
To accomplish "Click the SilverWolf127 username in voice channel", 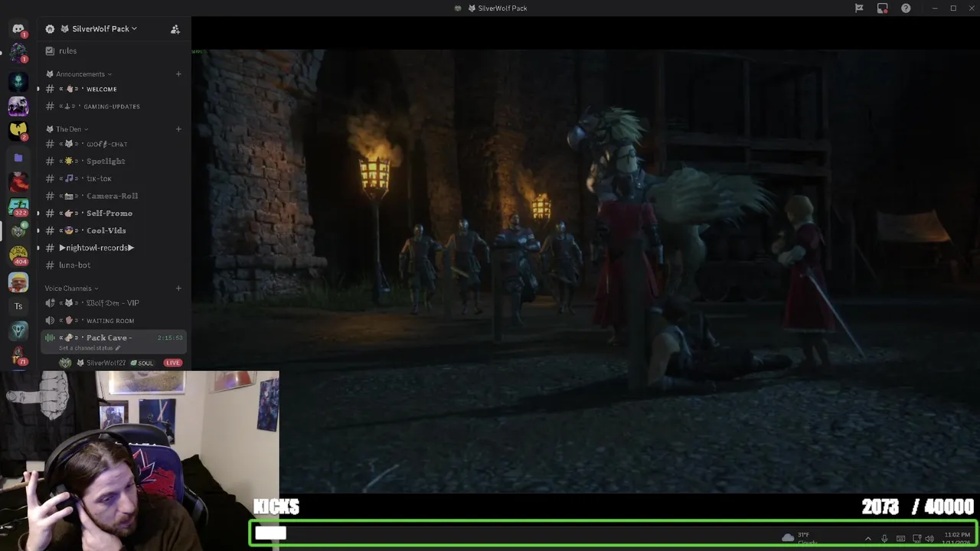I will 106,363.
